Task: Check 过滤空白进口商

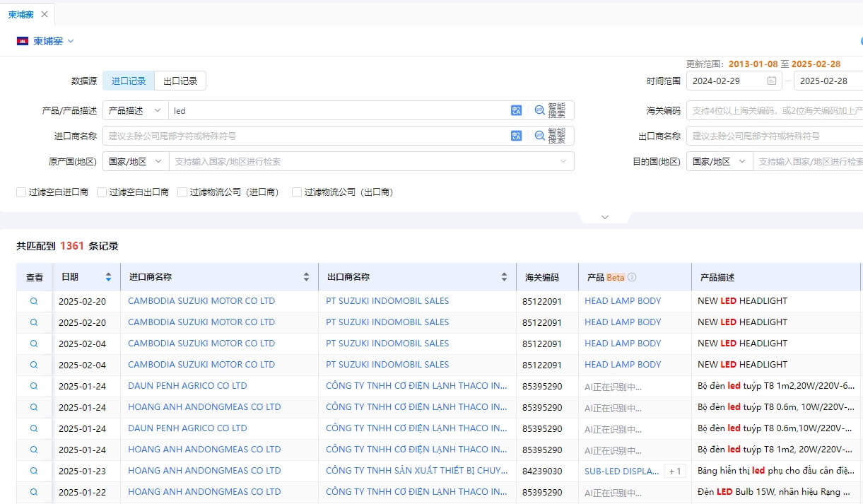Action: 21,192
